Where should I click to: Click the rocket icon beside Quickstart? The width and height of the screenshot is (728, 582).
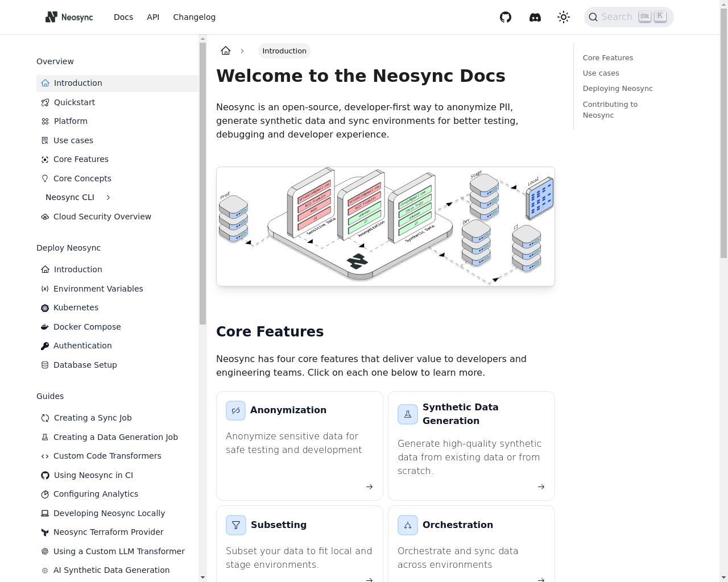[45, 102]
